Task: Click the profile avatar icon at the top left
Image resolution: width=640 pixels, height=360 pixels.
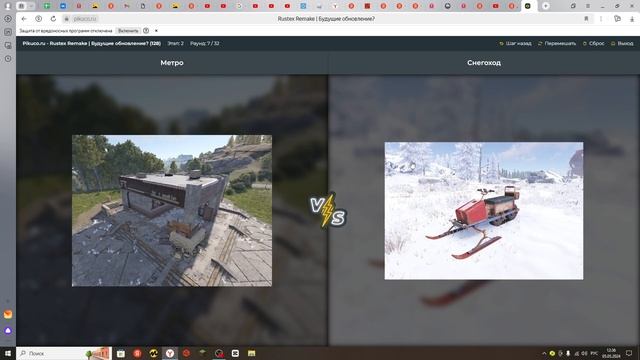Action: pos(8,6)
